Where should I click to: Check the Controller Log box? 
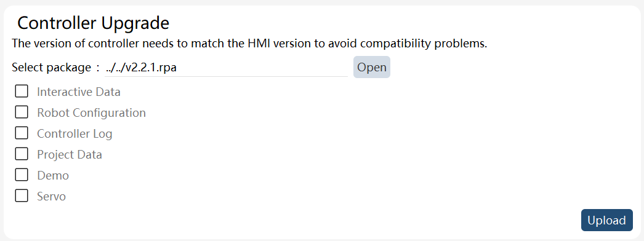[x=22, y=133]
